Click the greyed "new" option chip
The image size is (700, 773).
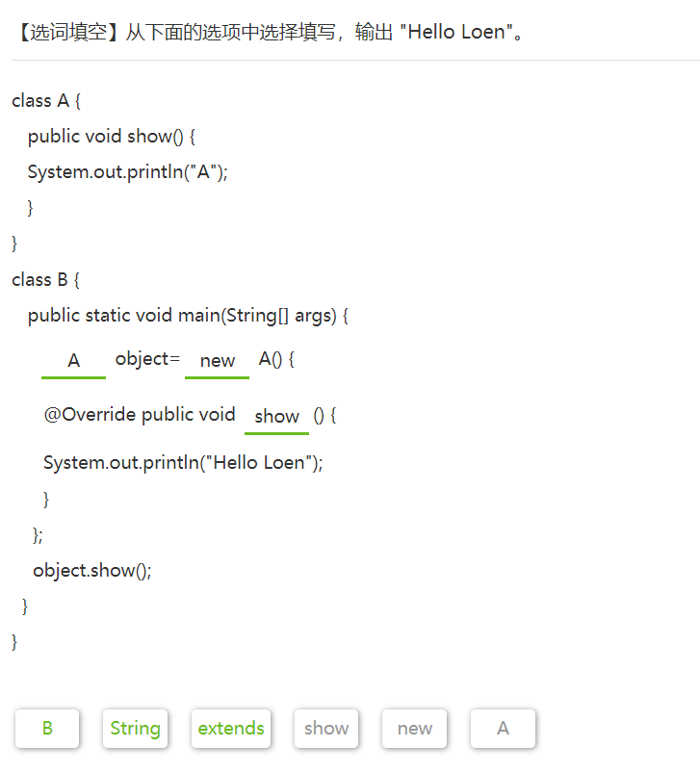(x=415, y=729)
